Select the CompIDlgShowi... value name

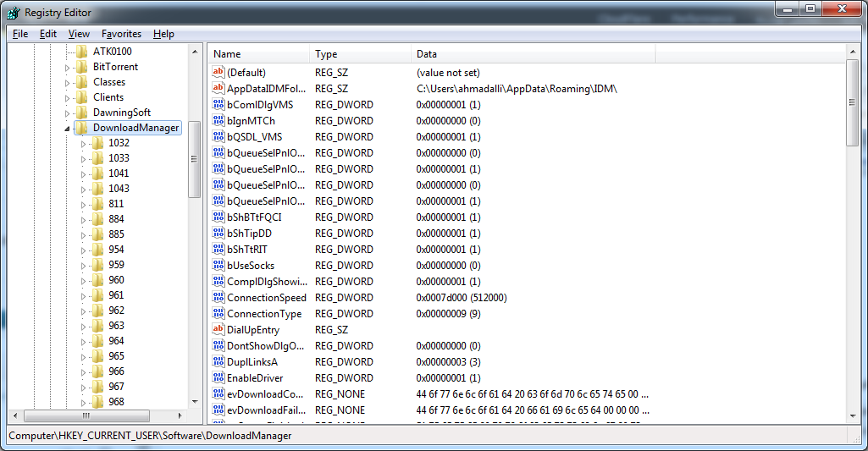[267, 282]
